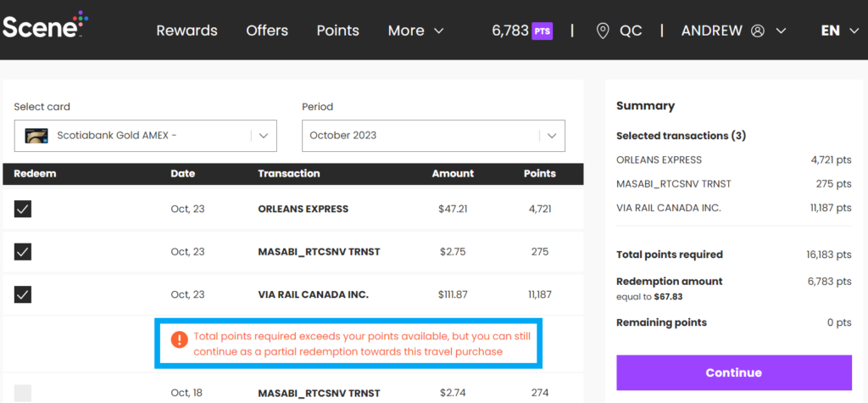The height and width of the screenshot is (403, 868).
Task: Expand the More menu
Action: (415, 31)
